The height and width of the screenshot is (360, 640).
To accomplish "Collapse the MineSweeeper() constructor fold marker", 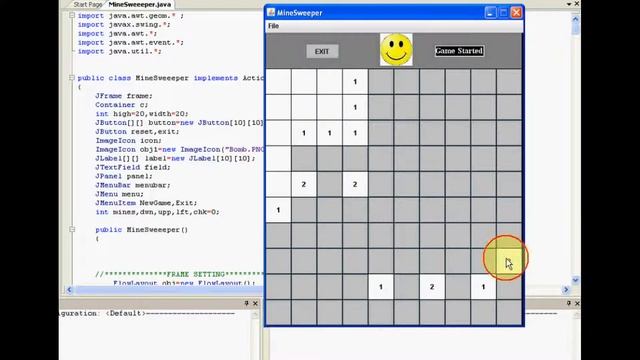I will click(x=72, y=229).
